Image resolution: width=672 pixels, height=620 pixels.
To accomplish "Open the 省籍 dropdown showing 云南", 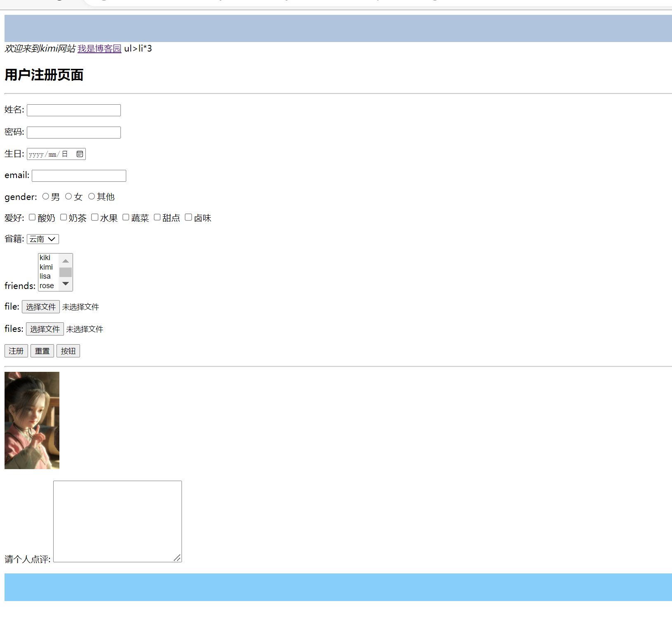I will point(42,239).
